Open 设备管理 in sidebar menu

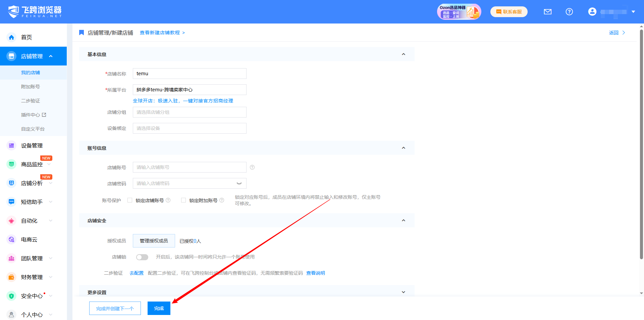click(32, 145)
